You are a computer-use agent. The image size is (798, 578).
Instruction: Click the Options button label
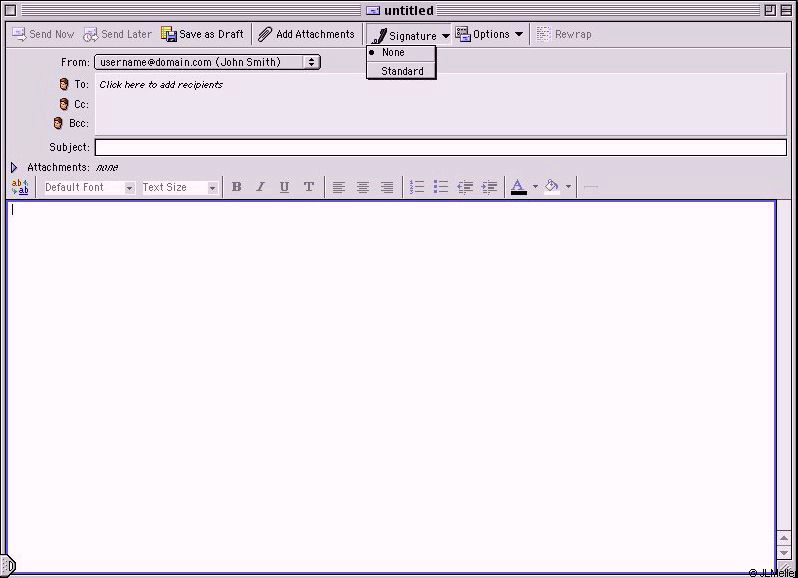tap(491, 34)
